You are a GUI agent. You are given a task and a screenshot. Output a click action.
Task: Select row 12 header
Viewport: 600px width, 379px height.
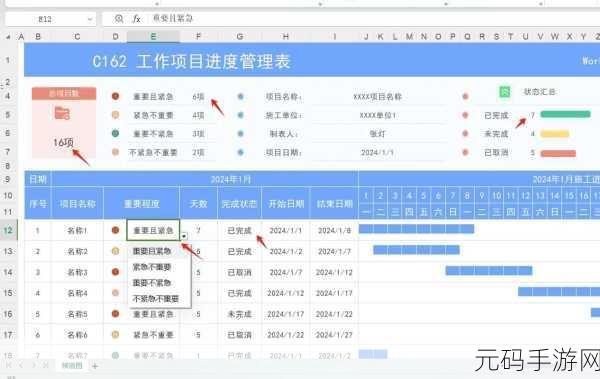8,230
